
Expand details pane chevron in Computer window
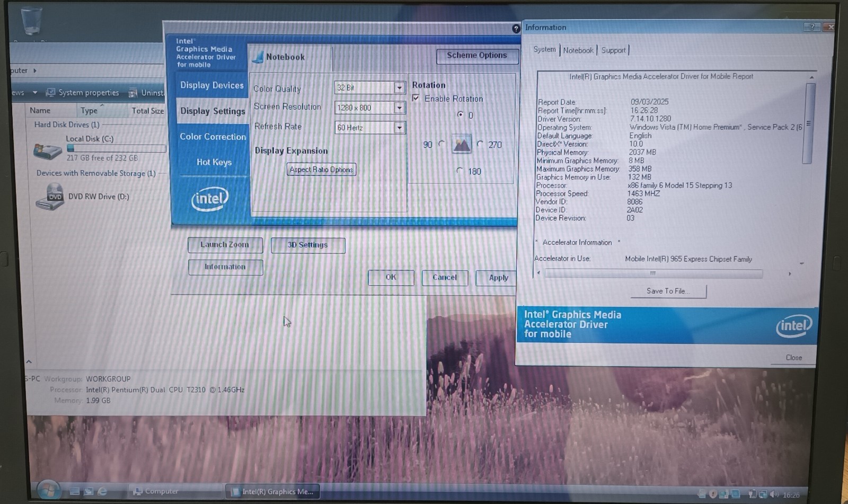(29, 361)
